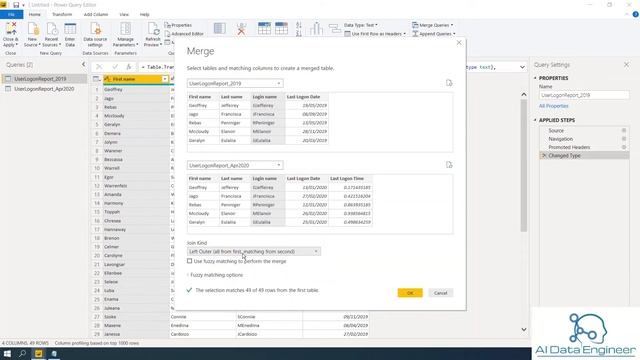Open the Advanced Editor

click(x=184, y=34)
